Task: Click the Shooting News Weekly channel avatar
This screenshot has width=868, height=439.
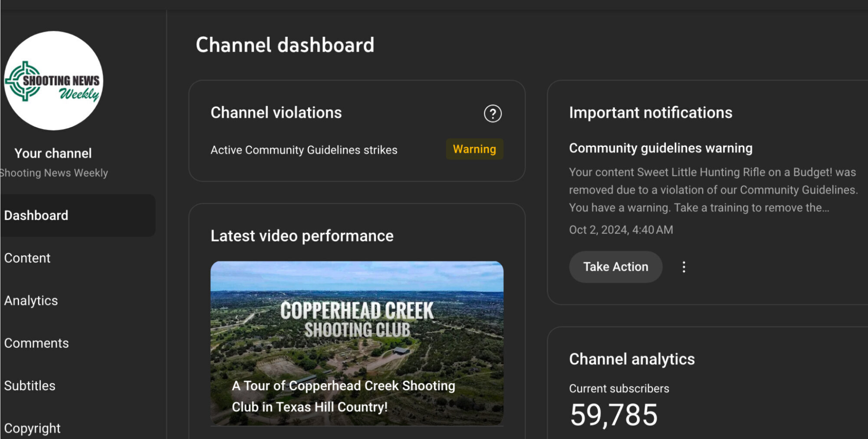Action: click(x=54, y=80)
